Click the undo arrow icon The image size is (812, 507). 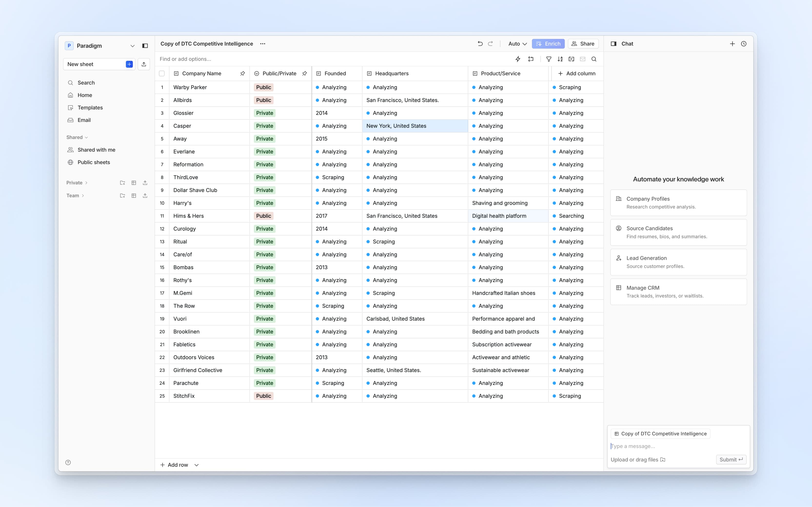pyautogui.click(x=480, y=44)
